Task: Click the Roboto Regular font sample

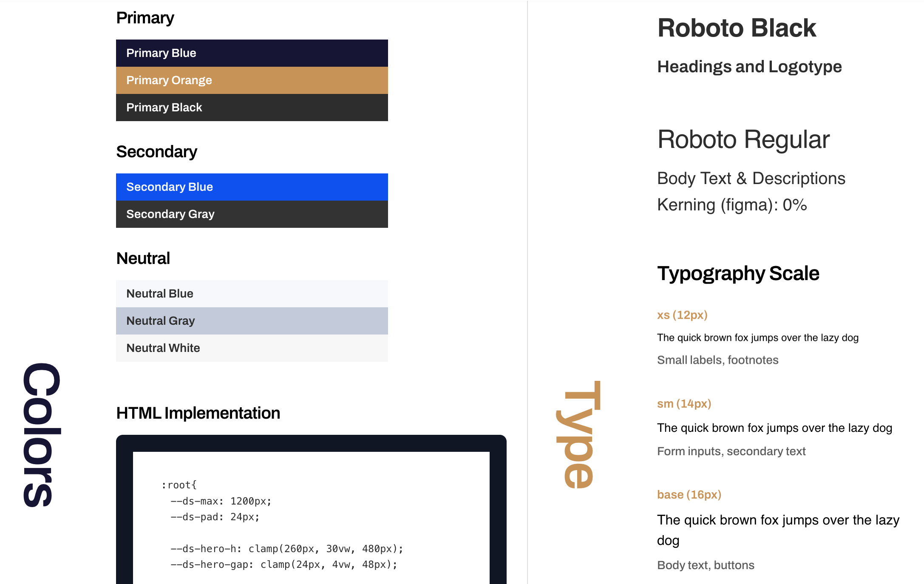Action: click(743, 139)
